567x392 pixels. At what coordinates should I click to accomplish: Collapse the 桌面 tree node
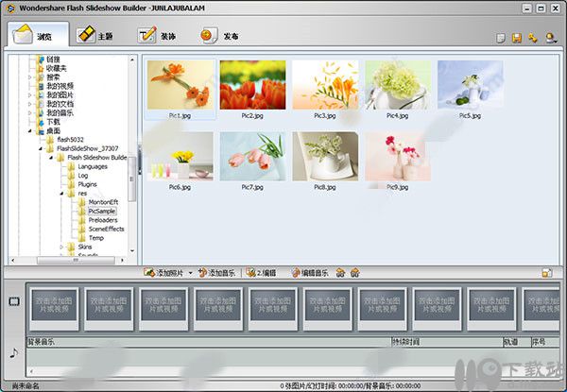pos(30,130)
